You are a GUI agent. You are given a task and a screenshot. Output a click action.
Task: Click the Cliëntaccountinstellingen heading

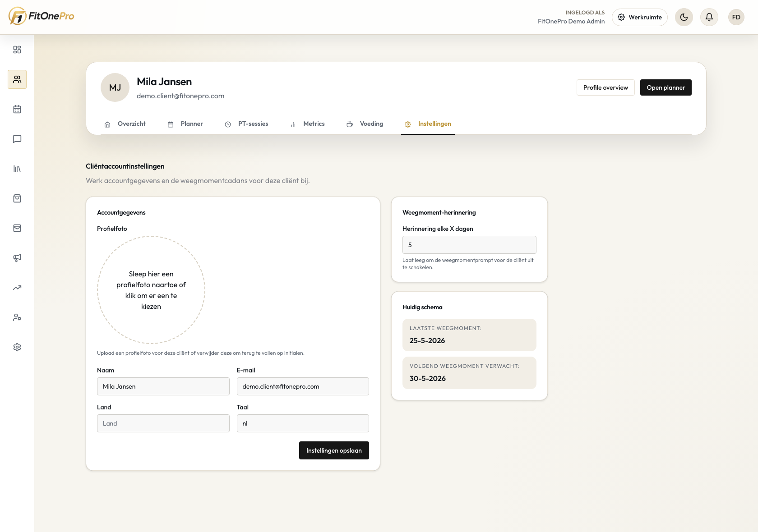[125, 166]
